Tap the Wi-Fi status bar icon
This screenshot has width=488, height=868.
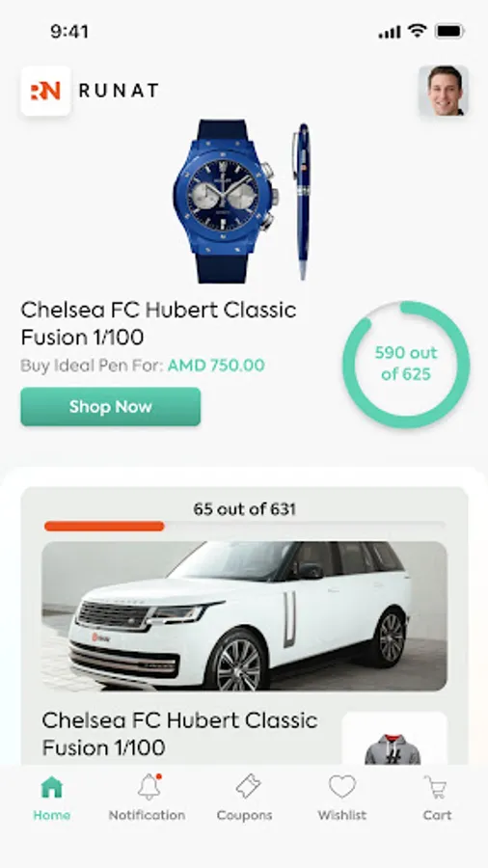(417, 32)
